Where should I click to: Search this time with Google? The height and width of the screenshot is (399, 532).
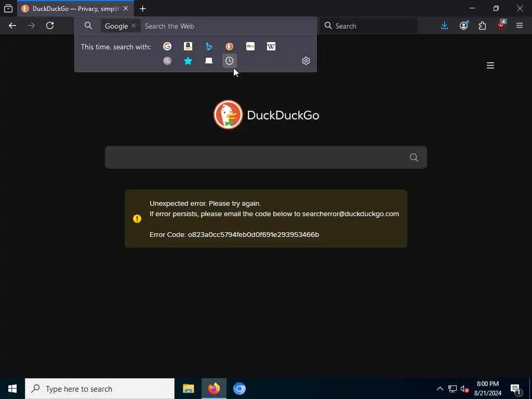167,46
